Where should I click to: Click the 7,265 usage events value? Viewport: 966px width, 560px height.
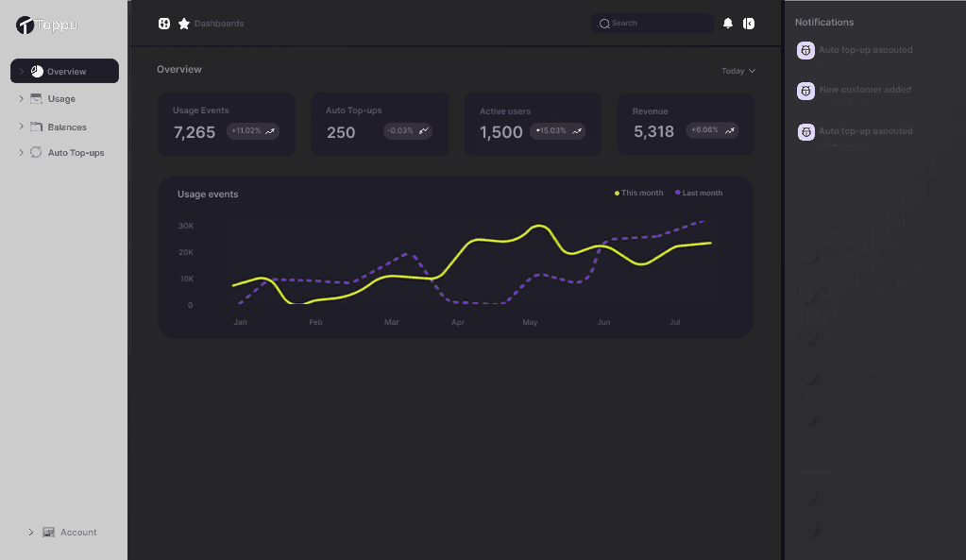[195, 132]
